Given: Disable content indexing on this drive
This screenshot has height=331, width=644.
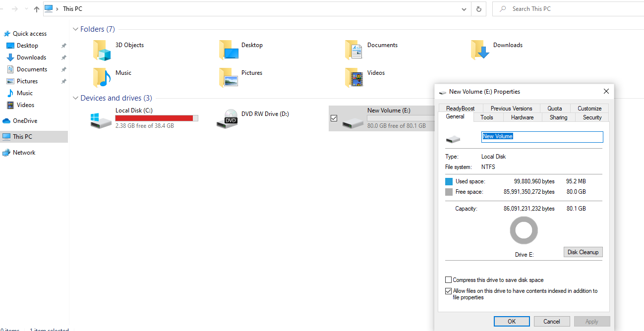Looking at the screenshot, I should tap(449, 291).
